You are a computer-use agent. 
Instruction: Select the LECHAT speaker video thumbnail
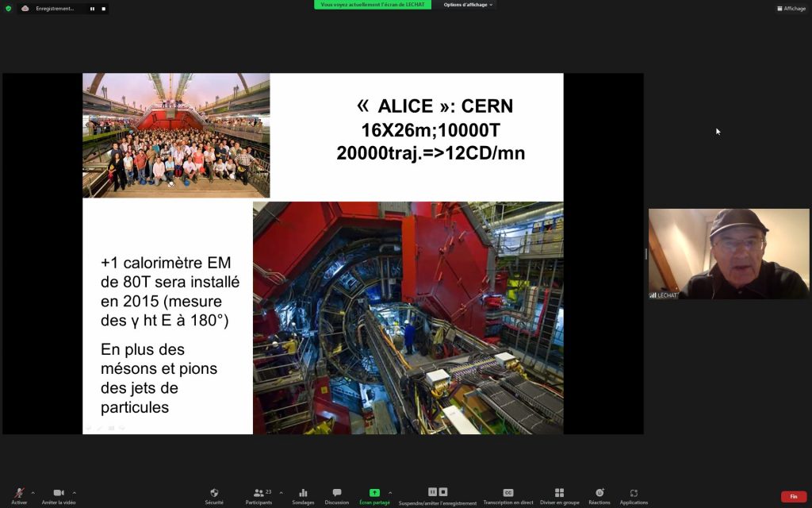(x=729, y=254)
